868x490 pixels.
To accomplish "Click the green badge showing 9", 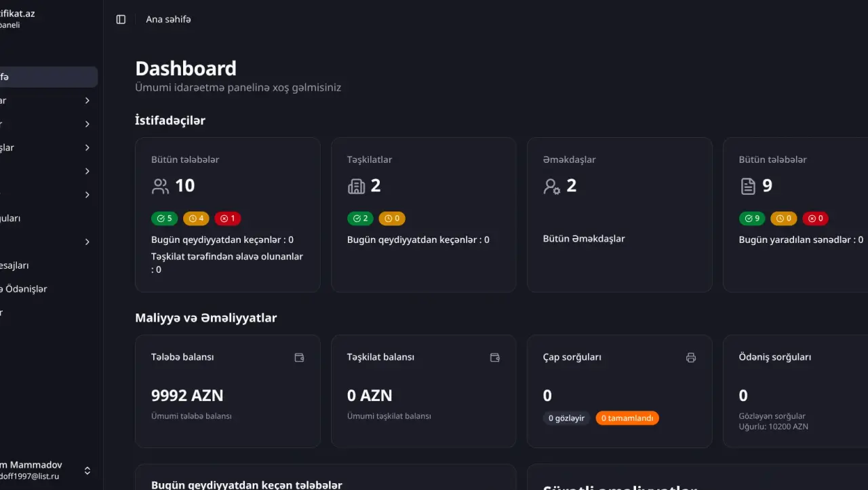I will (x=752, y=219).
